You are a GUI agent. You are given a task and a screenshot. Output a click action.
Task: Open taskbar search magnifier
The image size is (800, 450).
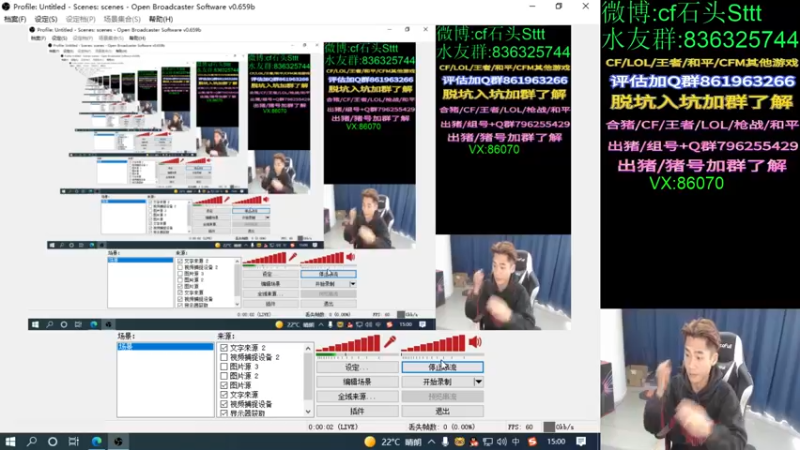(x=32, y=441)
